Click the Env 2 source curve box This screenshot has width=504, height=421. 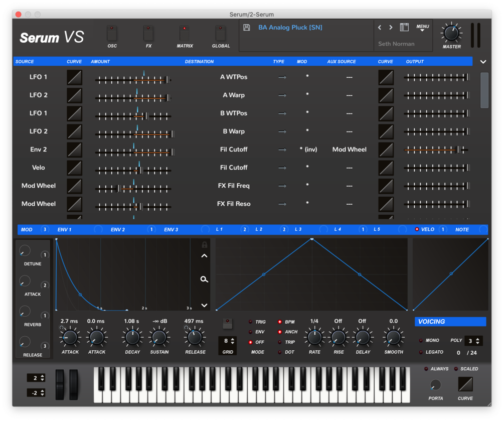coord(74,150)
